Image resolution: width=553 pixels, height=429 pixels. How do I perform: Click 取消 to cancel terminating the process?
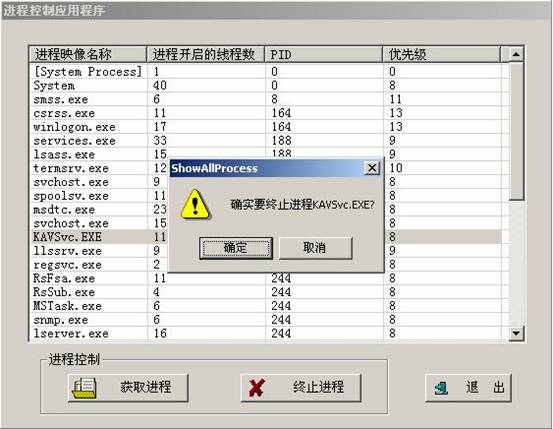pyautogui.click(x=316, y=248)
